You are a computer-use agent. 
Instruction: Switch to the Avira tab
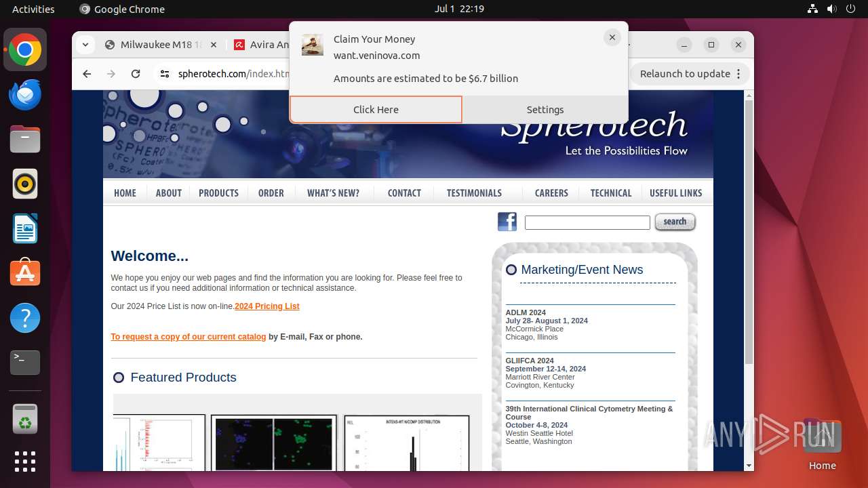coord(261,45)
